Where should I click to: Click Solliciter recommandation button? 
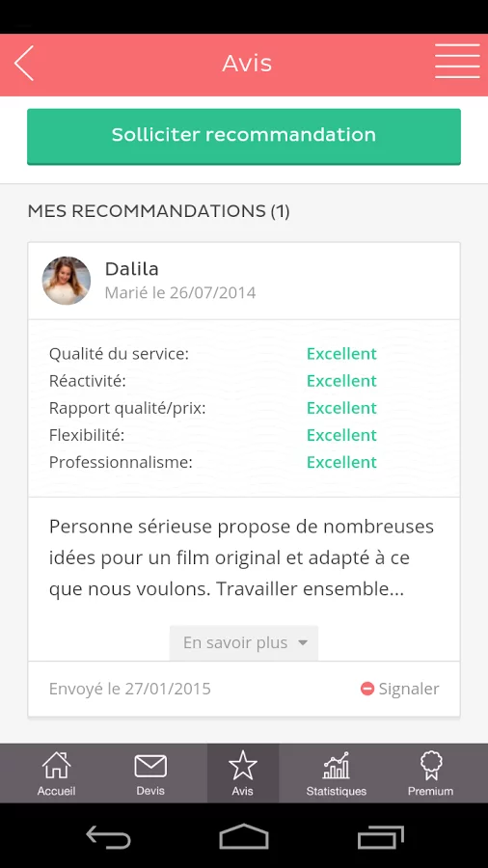coord(244,136)
